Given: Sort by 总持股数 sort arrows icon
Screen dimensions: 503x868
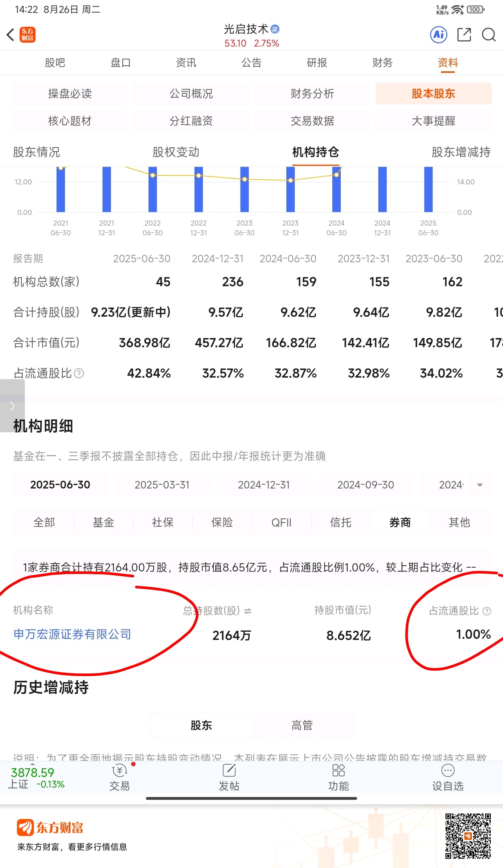Looking at the screenshot, I should (247, 611).
